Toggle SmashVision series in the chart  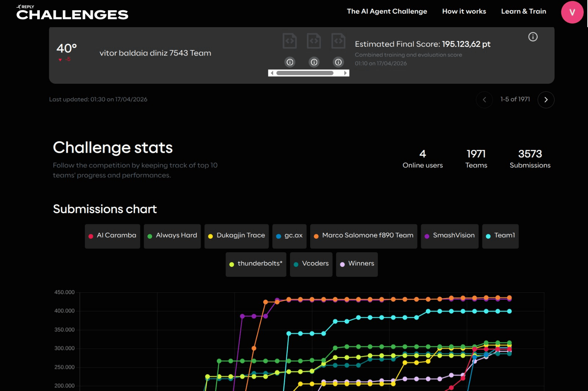(450, 236)
